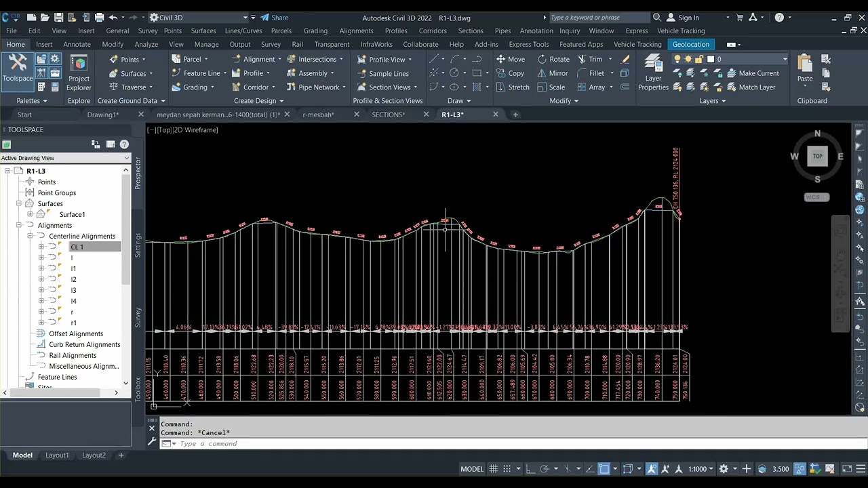The height and width of the screenshot is (488, 868).
Task: Open the Analyze ribbon tab
Action: tap(146, 44)
